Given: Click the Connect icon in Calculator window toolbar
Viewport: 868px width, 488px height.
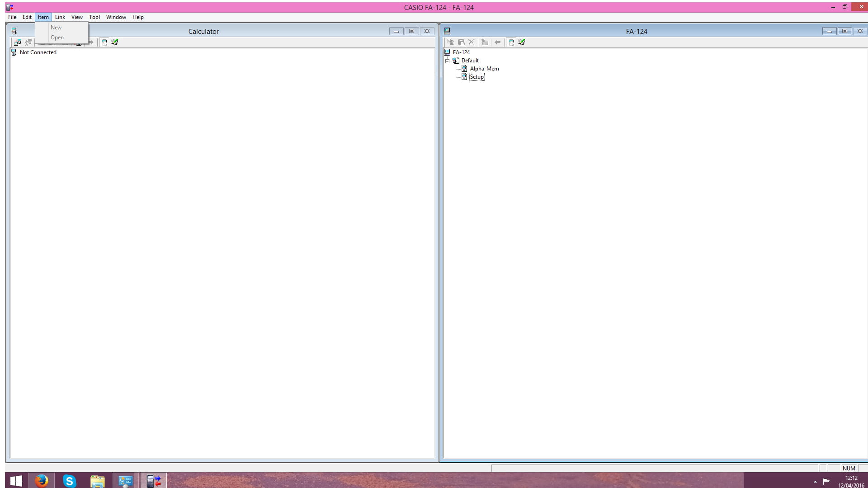Looking at the screenshot, I should pyautogui.click(x=18, y=42).
